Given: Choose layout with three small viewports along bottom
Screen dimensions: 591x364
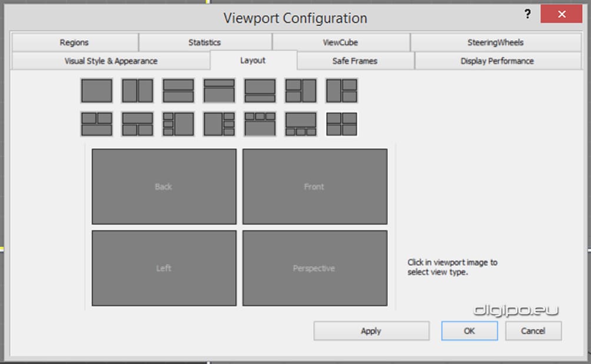Looking at the screenshot, I should (x=301, y=124).
